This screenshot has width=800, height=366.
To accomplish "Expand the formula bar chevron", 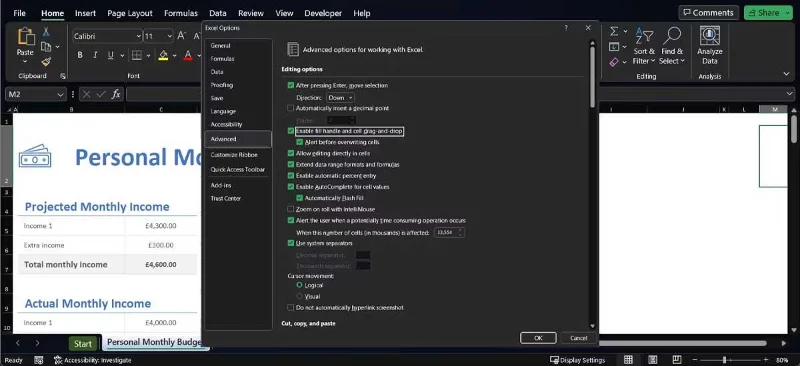I will (x=790, y=94).
